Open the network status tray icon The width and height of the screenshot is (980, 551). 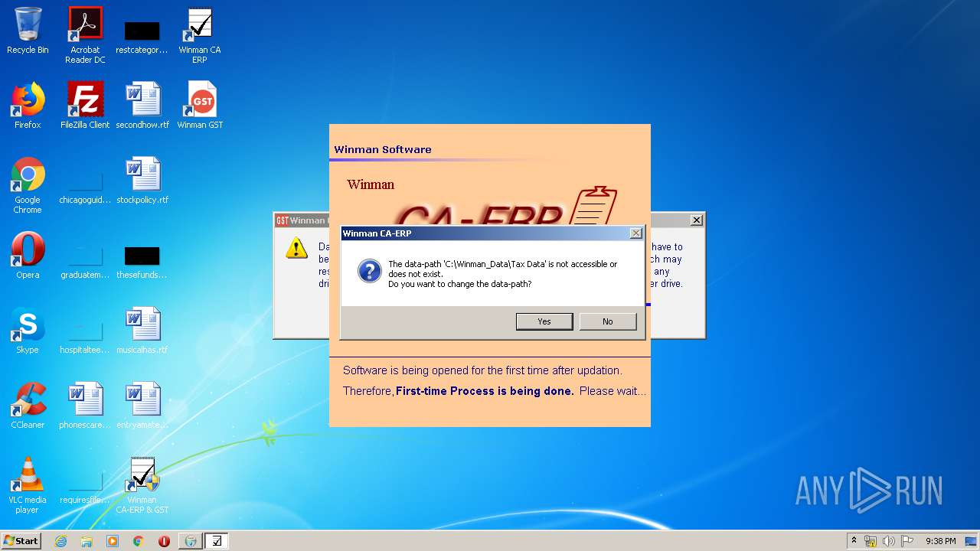point(871,541)
